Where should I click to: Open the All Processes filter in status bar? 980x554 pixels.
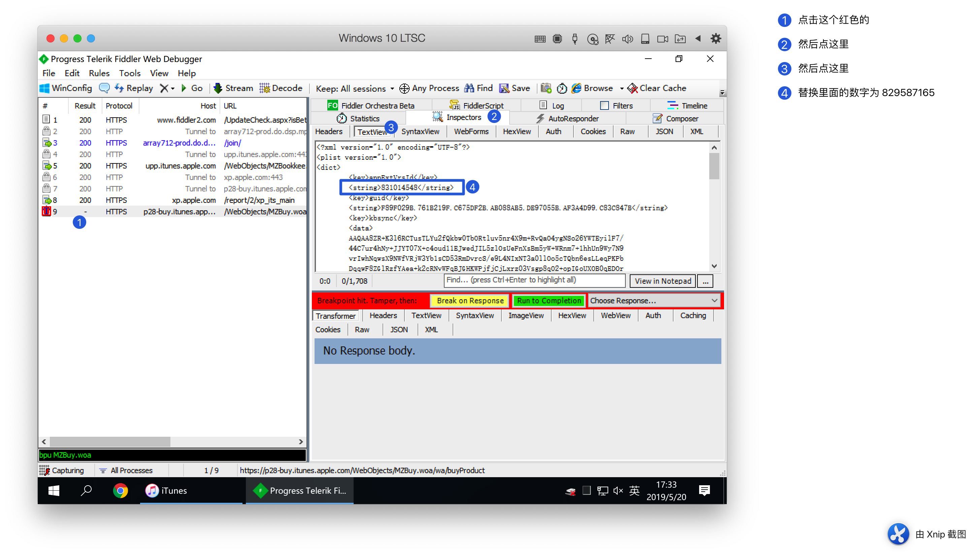tap(126, 471)
